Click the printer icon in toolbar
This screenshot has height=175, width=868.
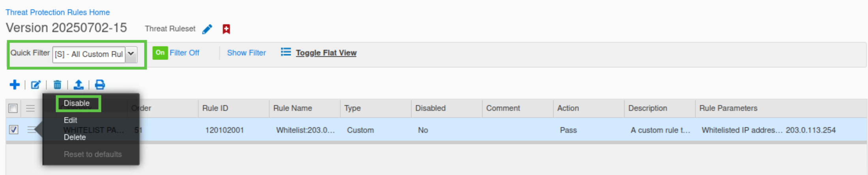click(100, 85)
